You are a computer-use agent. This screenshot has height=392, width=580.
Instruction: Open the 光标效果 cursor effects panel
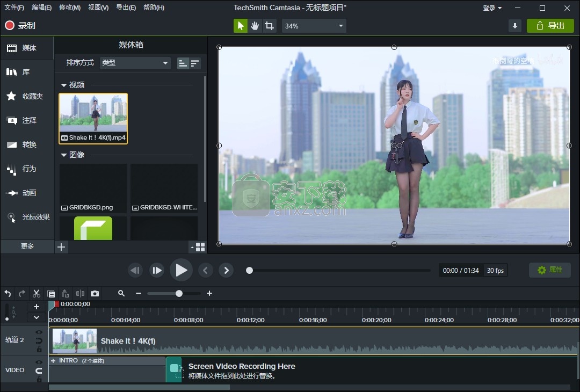point(27,217)
